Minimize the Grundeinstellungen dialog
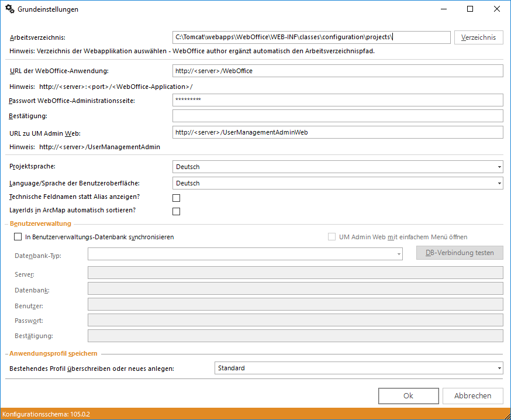The height and width of the screenshot is (420, 511). 443,9
